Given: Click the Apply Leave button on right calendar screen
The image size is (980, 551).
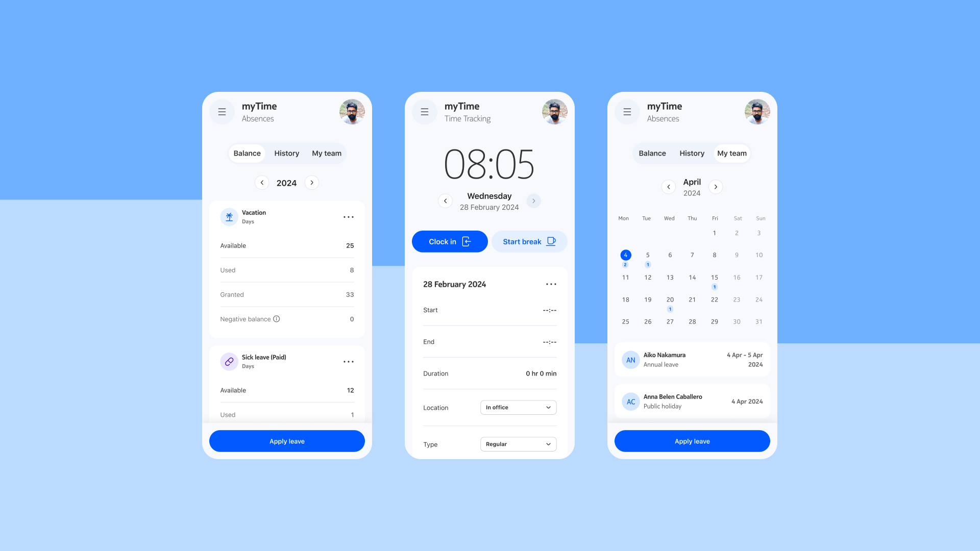Looking at the screenshot, I should tap(692, 441).
